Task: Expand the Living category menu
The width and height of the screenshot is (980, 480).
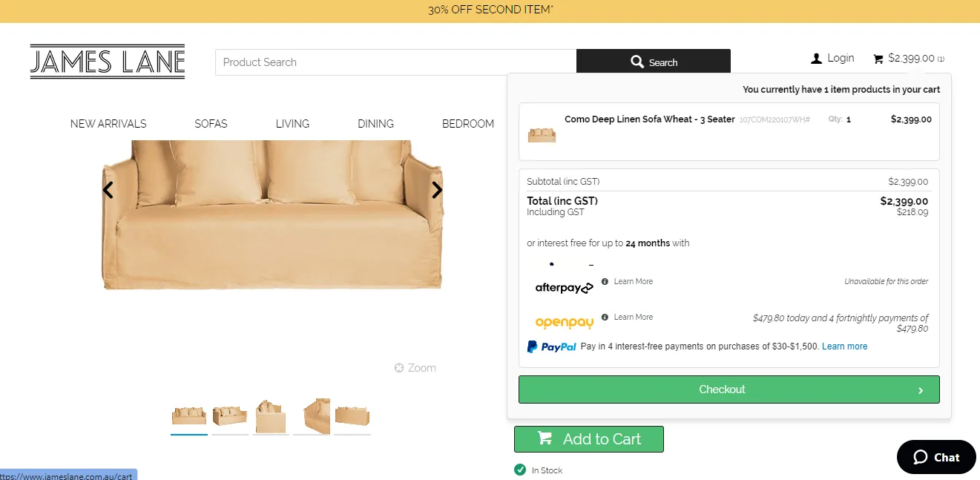Action: point(292,124)
